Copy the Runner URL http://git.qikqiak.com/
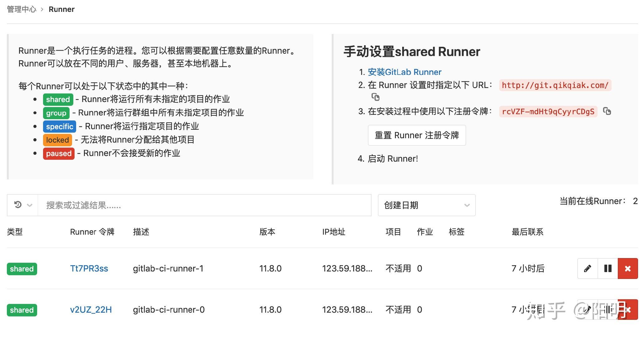The image size is (644, 337). (x=376, y=98)
